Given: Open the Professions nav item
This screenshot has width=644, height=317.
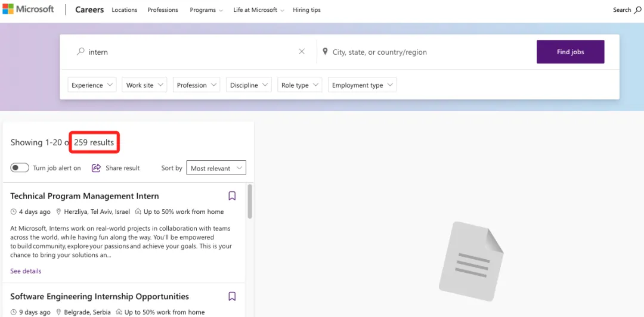Looking at the screenshot, I should tap(163, 10).
